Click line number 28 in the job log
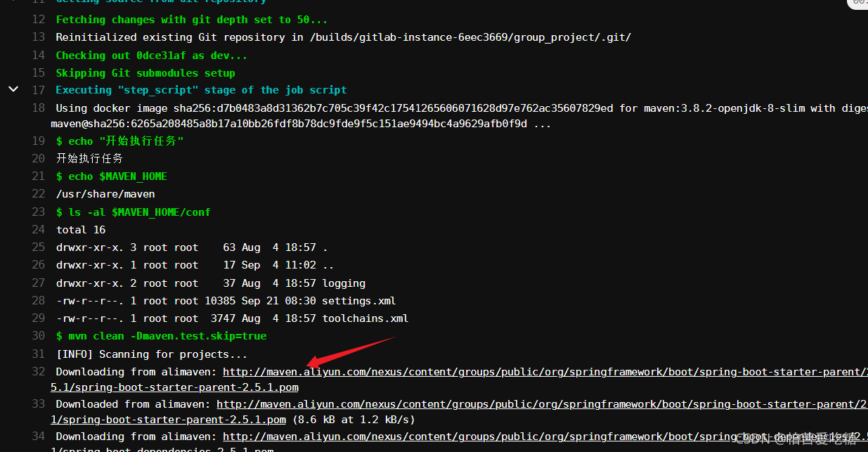Screen dimensions: 868x452 (x=39, y=301)
